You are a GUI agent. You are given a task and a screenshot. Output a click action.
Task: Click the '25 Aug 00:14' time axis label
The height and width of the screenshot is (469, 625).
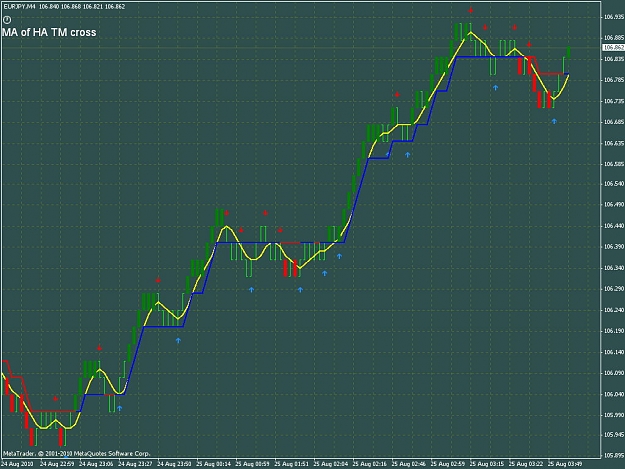[213, 464]
